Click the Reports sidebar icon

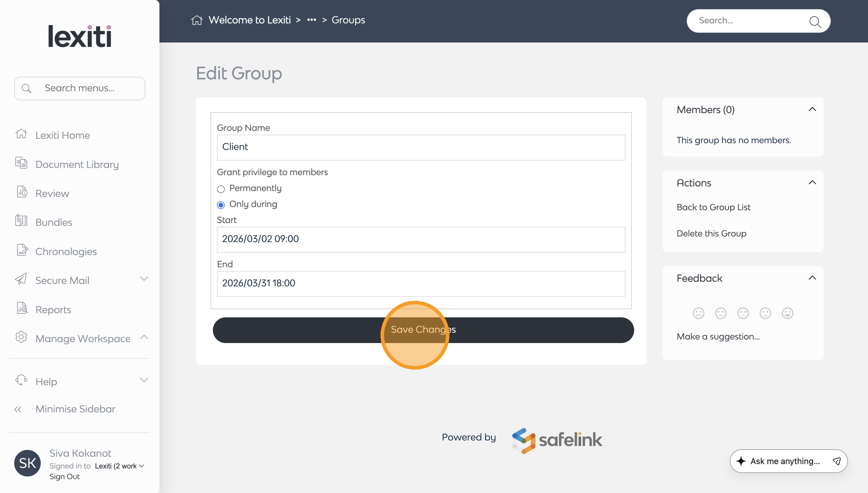point(22,308)
